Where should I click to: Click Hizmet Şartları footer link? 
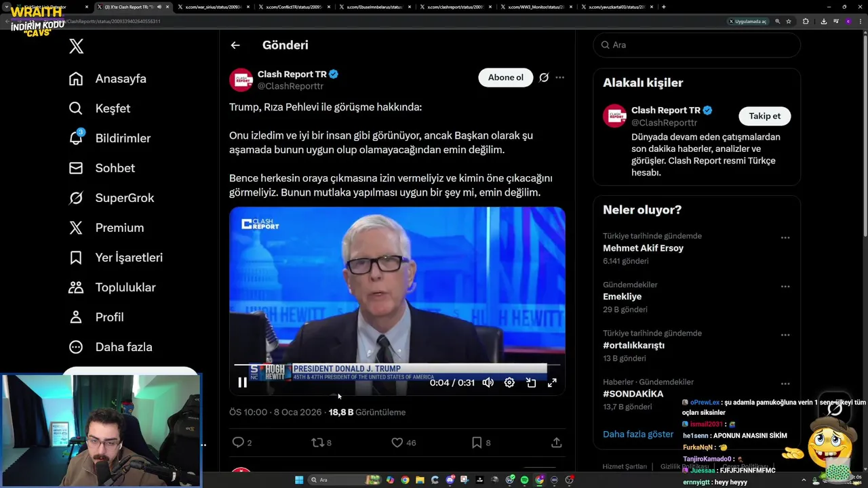625,467
